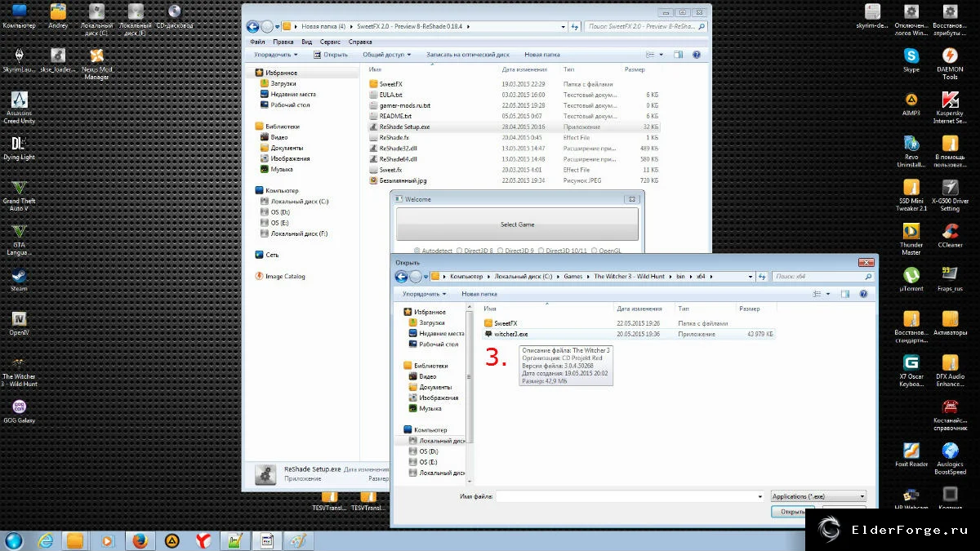
Task: Open the Правка menu
Action: click(x=283, y=42)
